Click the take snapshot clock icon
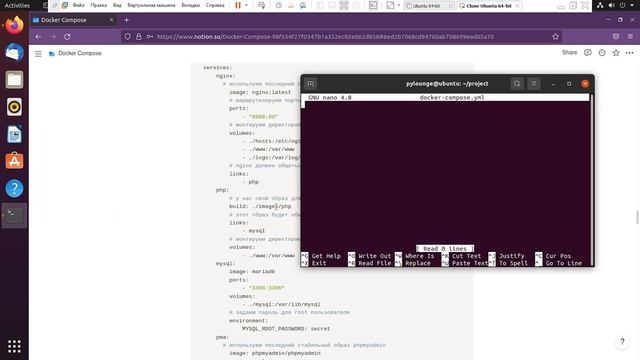Image resolution: width=640 pixels, height=360 pixels. point(279,5)
